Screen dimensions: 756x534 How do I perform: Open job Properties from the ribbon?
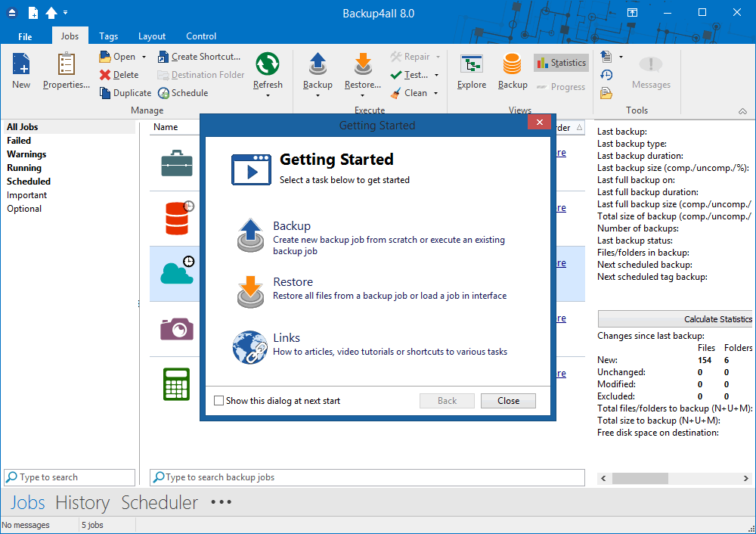[66, 71]
